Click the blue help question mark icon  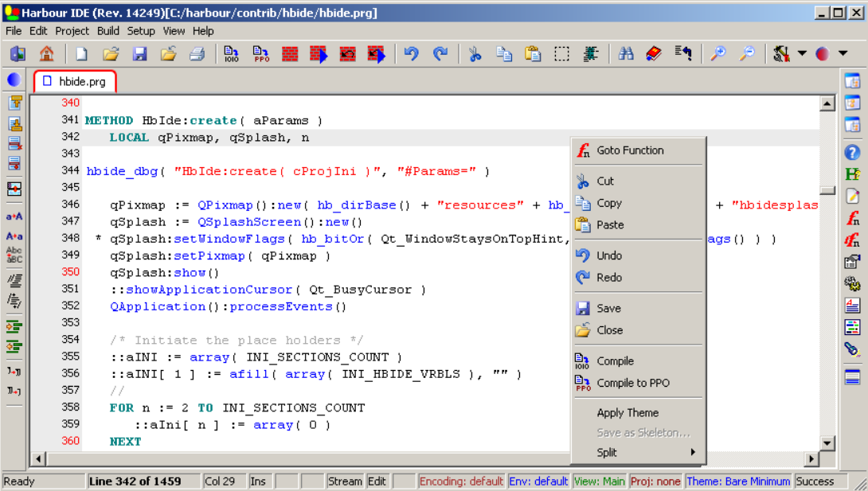852,153
